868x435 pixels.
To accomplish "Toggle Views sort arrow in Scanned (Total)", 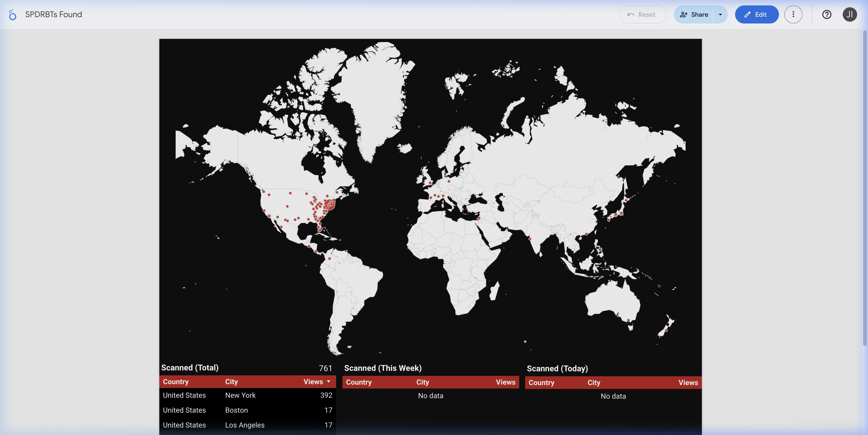I will 328,381.
